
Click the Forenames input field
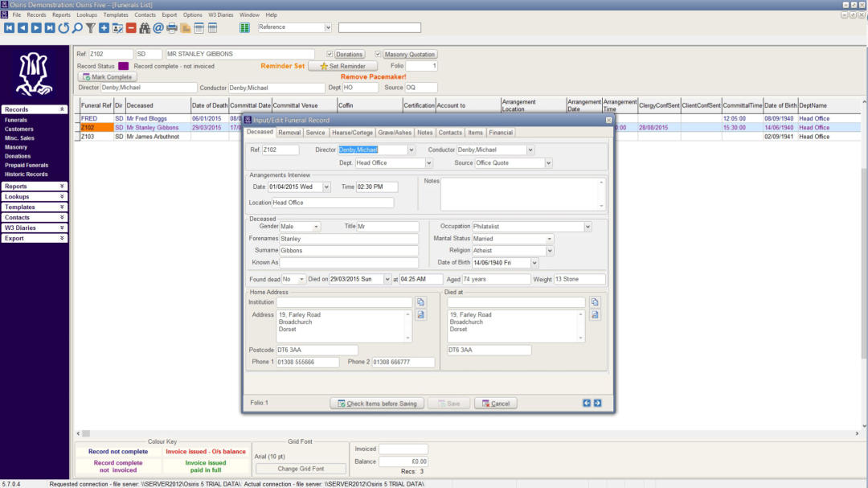(348, 239)
